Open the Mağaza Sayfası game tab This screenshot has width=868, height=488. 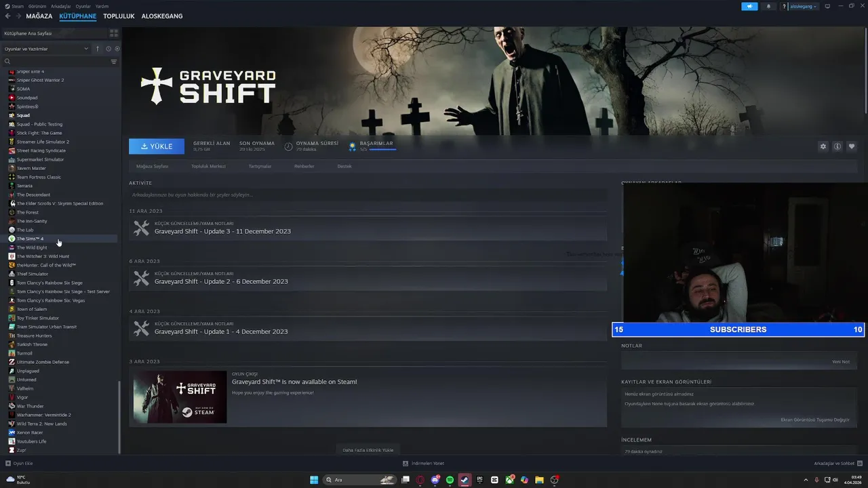tap(152, 166)
